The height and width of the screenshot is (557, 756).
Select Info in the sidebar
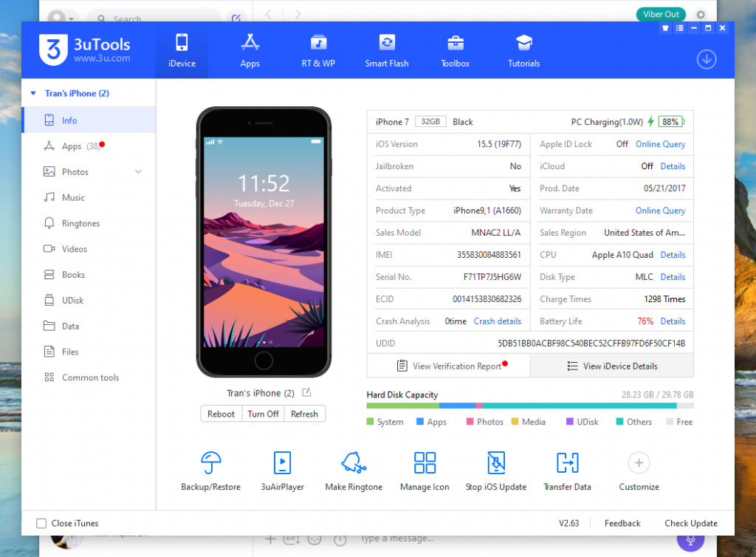click(x=89, y=120)
